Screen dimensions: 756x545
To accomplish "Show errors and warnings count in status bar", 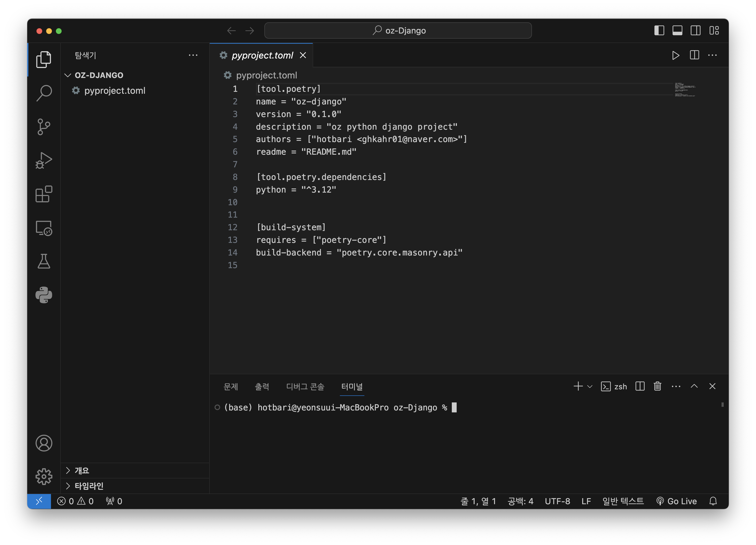I will [x=75, y=501].
